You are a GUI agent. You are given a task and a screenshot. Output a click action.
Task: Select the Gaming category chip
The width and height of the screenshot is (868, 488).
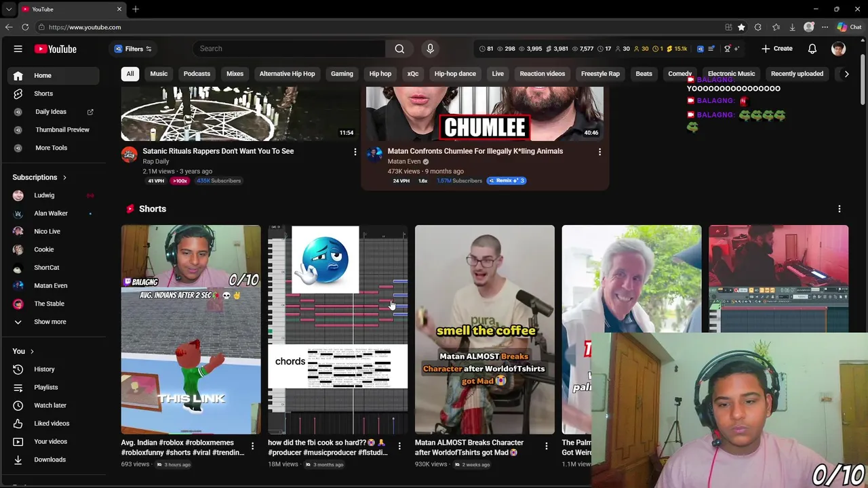[342, 74]
